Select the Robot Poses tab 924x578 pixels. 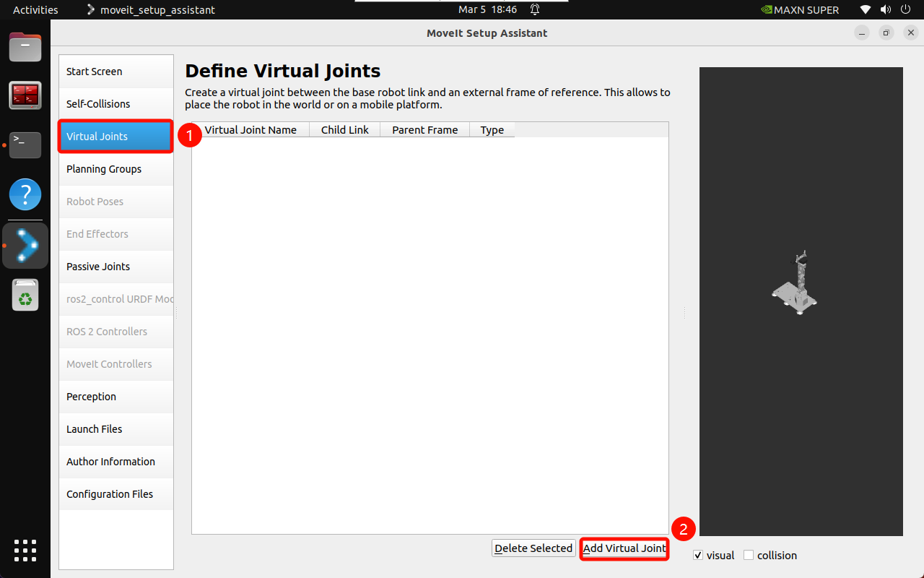click(x=116, y=202)
